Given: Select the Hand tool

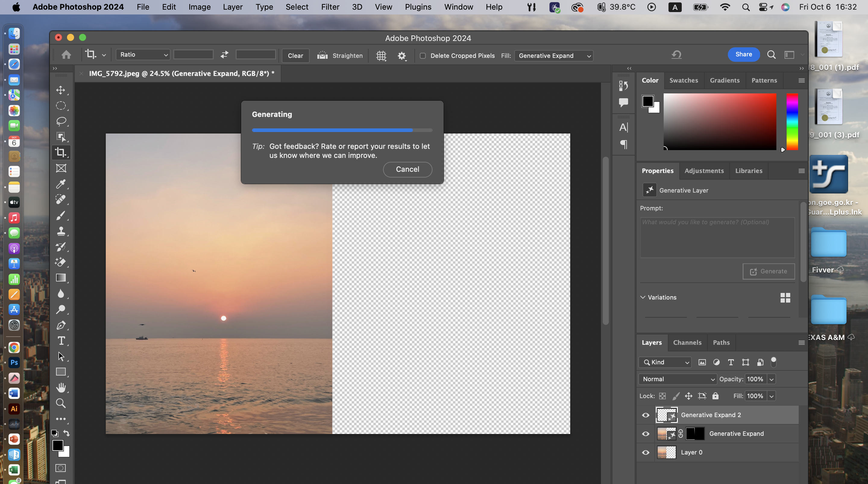Looking at the screenshot, I should (x=61, y=388).
